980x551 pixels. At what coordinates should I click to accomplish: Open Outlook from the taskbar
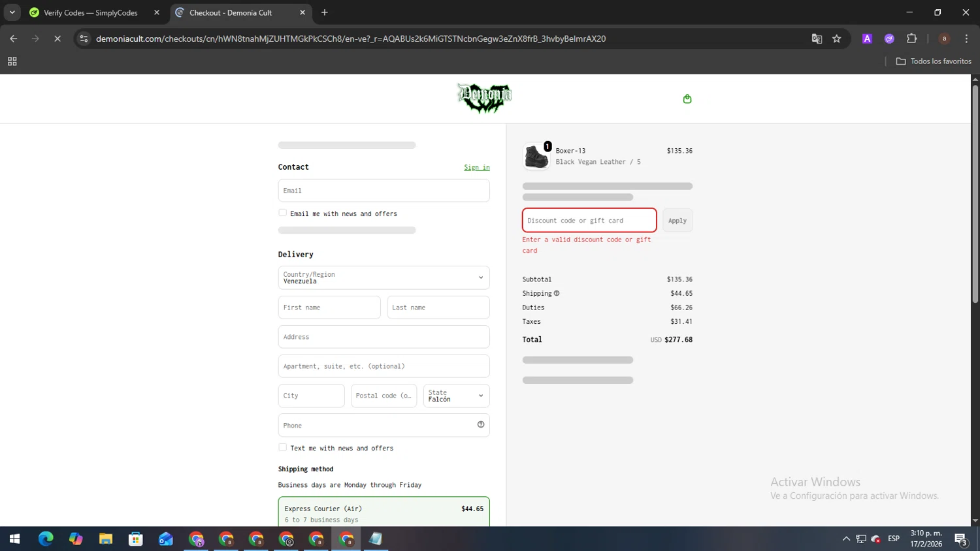point(166,539)
